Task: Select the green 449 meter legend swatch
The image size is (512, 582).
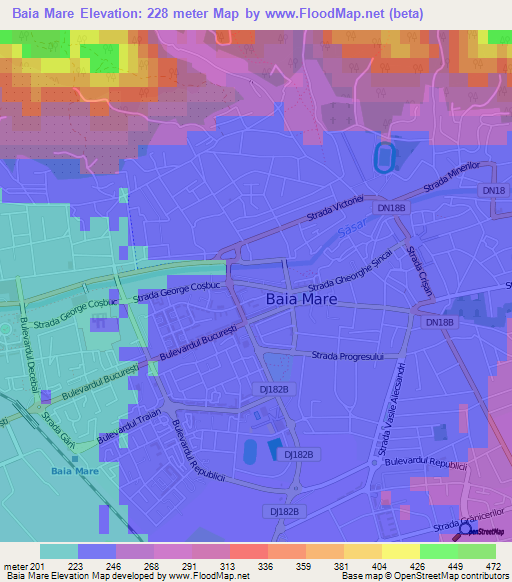Action: pyautogui.click(x=477, y=552)
